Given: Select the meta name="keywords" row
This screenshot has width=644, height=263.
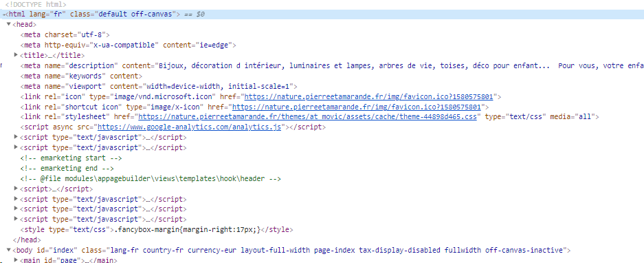Looking at the screenshot, I should click(81, 76).
